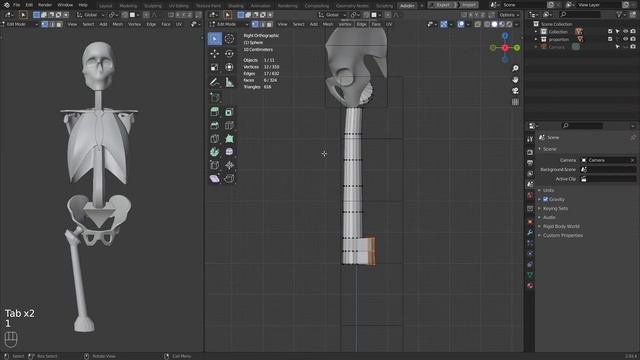
Task: Select the Shrink/Fatten tool
Action: pyautogui.click(x=229, y=165)
